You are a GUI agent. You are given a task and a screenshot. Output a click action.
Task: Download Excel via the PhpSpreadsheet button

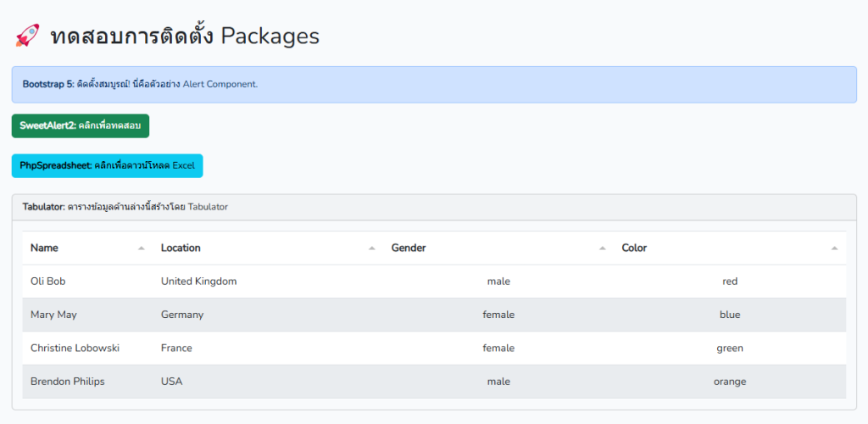coord(107,165)
